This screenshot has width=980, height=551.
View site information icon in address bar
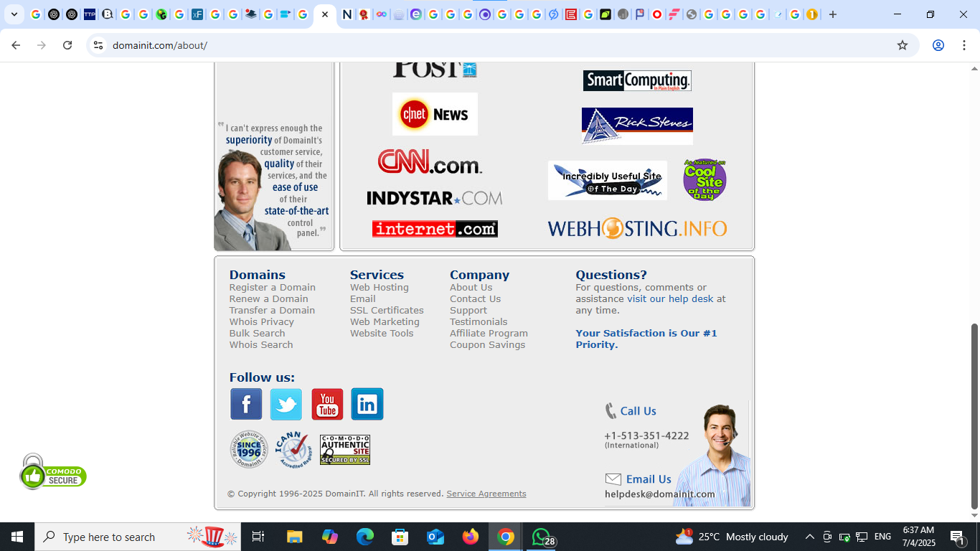point(98,45)
